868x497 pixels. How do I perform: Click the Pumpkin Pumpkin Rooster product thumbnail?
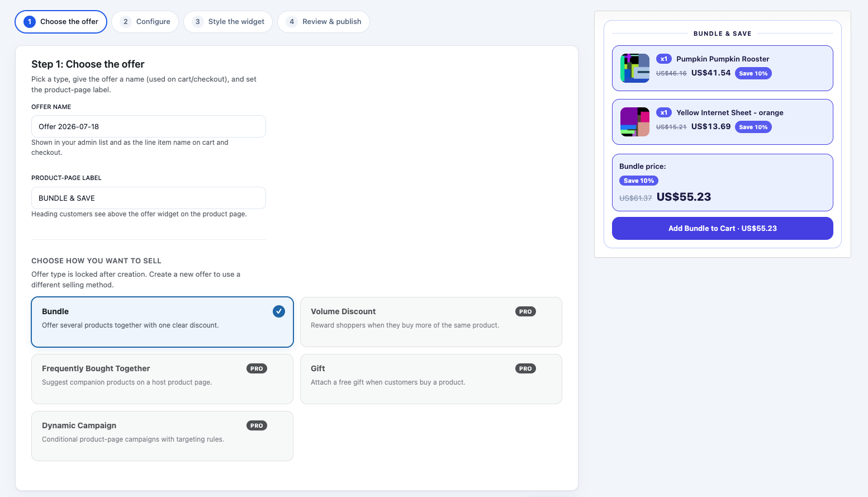point(635,68)
